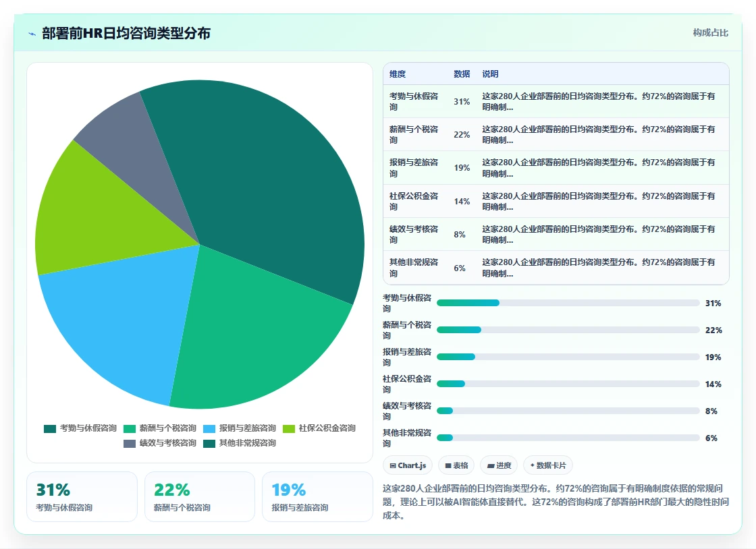Screen dimensions: 756x549
Task: Toggle 薪酬与个税咨询 legend color box
Action: coord(129,428)
